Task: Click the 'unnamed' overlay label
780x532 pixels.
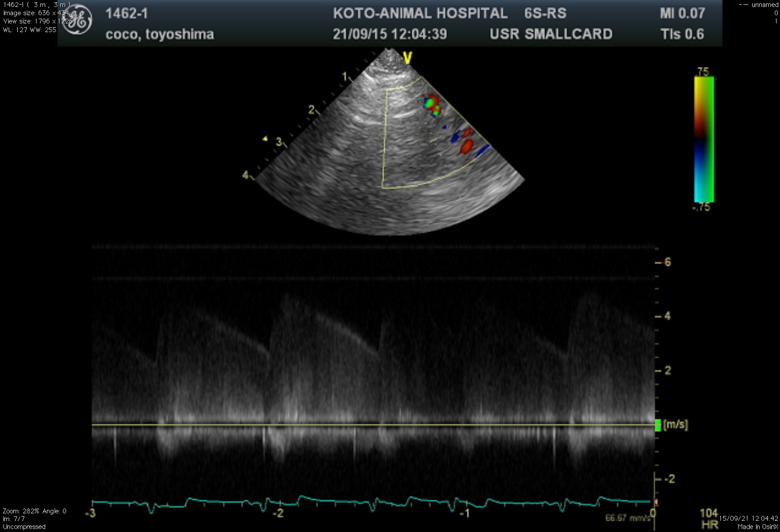Action: (765, 5)
